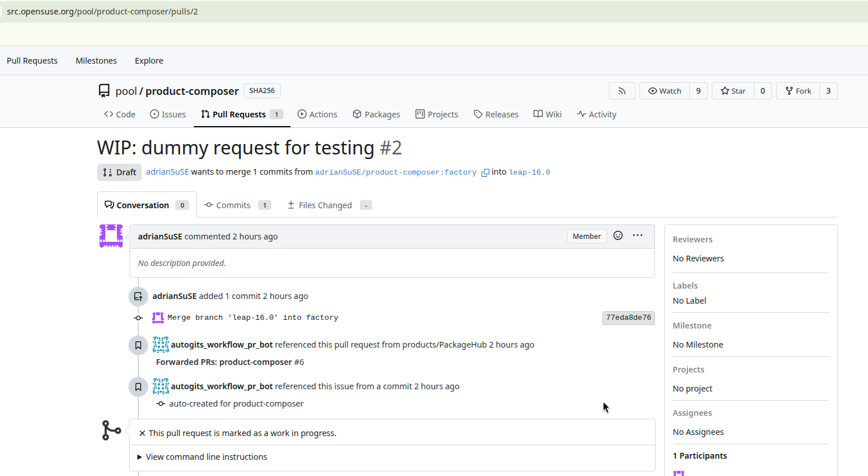Click the repository book icon beside pool/product-composer
Screen dimensions: 868x476
click(104, 90)
